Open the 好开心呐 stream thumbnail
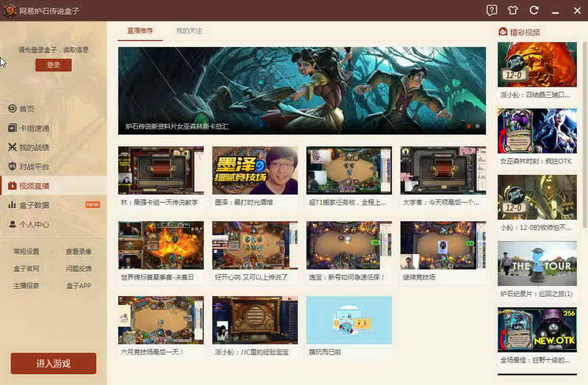588x385 pixels. tap(255, 245)
